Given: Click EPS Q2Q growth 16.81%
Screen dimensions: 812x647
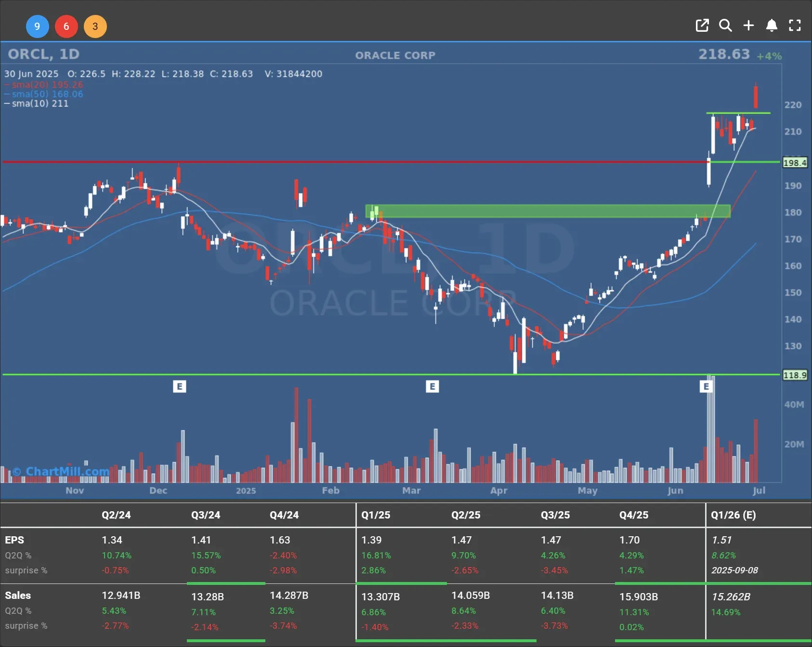Looking at the screenshot, I should (x=376, y=556).
